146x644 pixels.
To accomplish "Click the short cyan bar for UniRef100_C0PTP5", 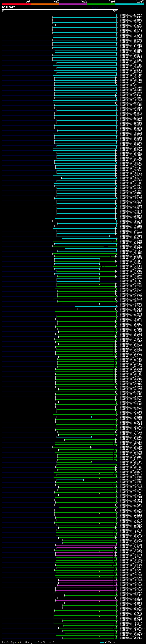I will coord(83,236).
